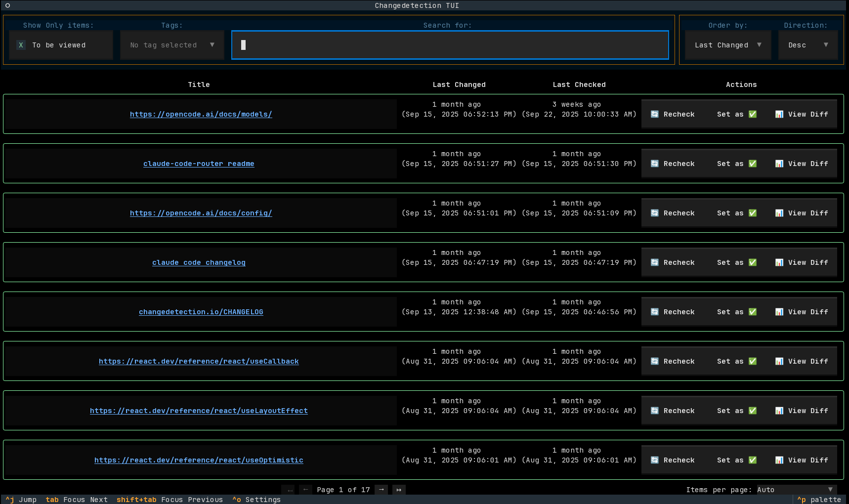Click the View Diff chart icon for useOptimistic row
The image size is (849, 504).
[779, 460]
